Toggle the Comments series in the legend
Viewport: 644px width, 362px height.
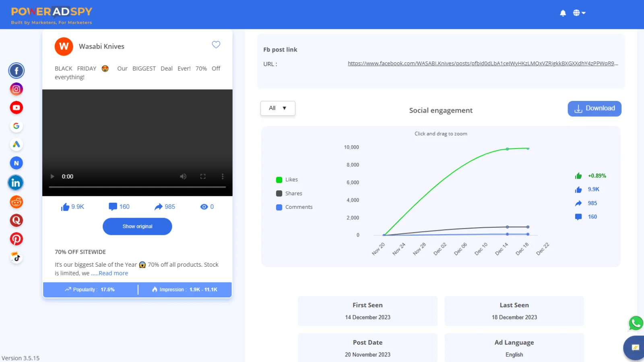(x=294, y=207)
